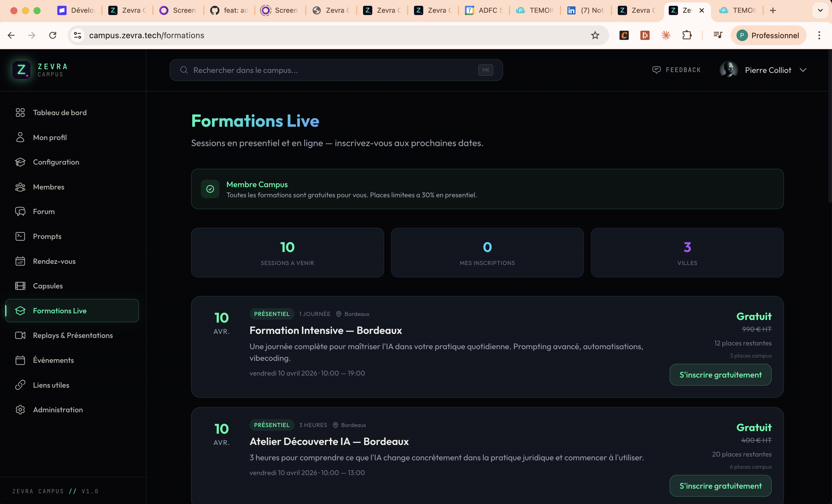Image resolution: width=832 pixels, height=504 pixels.
Task: Open Replays & Présentations
Action: click(x=73, y=335)
